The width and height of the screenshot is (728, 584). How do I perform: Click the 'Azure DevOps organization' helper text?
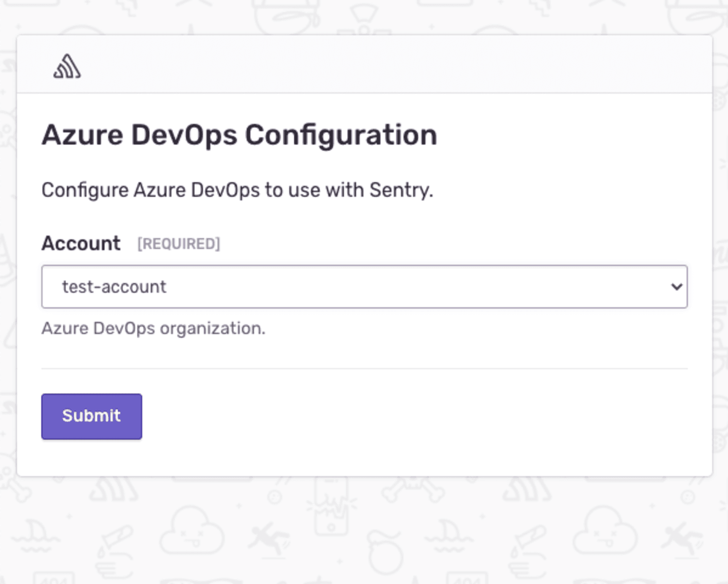154,328
